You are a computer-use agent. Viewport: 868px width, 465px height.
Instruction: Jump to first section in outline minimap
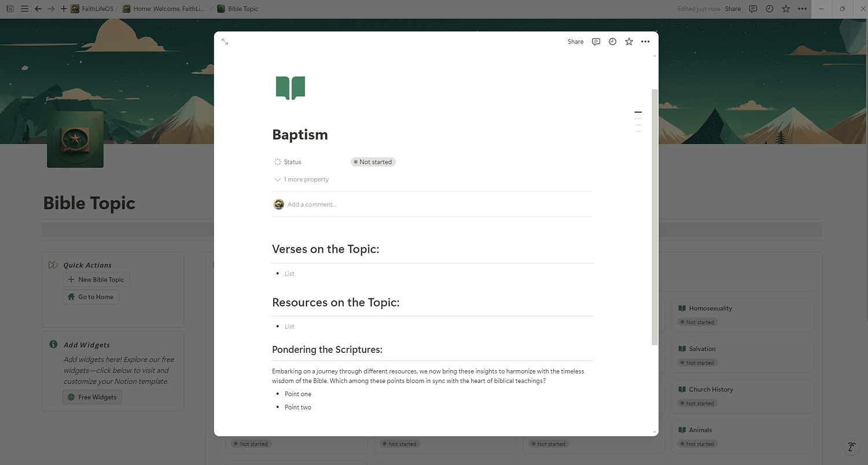click(638, 112)
